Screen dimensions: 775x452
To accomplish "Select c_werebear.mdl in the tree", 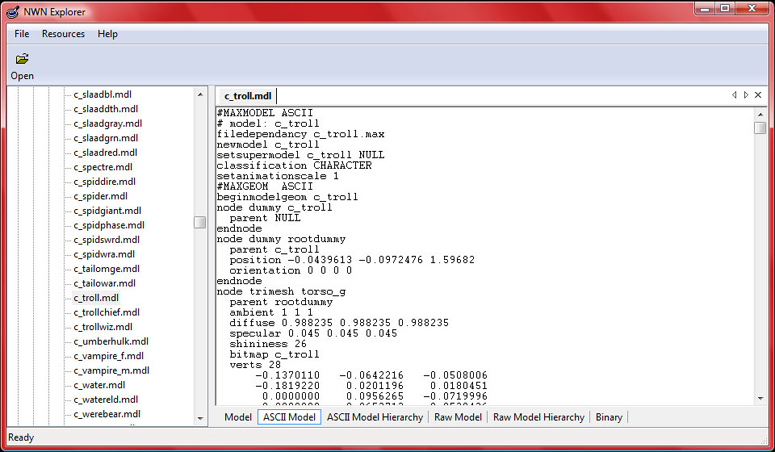I will (x=107, y=414).
